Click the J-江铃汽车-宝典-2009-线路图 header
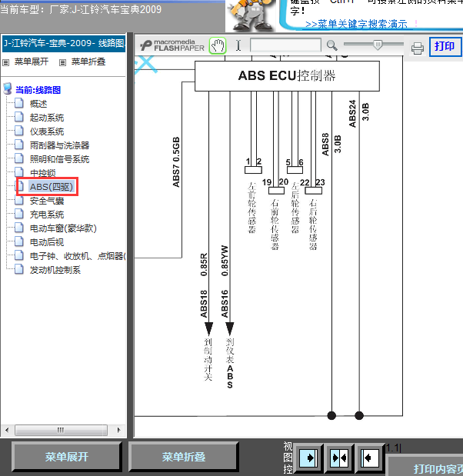This screenshot has height=476, width=463. click(x=64, y=43)
